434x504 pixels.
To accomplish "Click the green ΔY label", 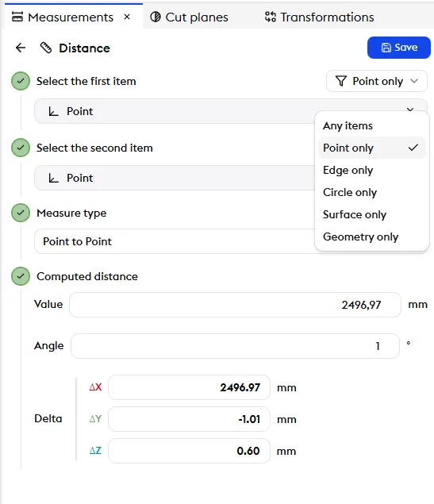I will (95, 419).
